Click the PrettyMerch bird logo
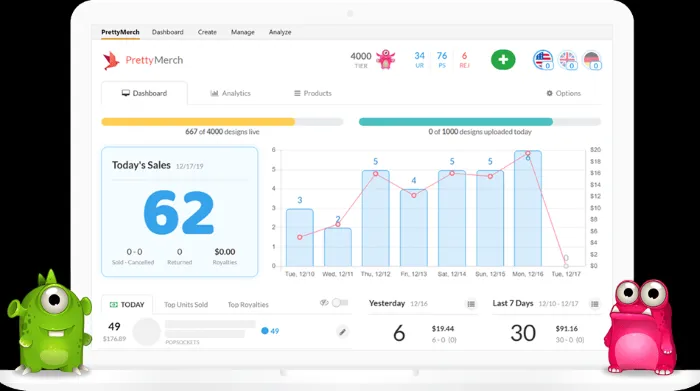 click(x=111, y=60)
